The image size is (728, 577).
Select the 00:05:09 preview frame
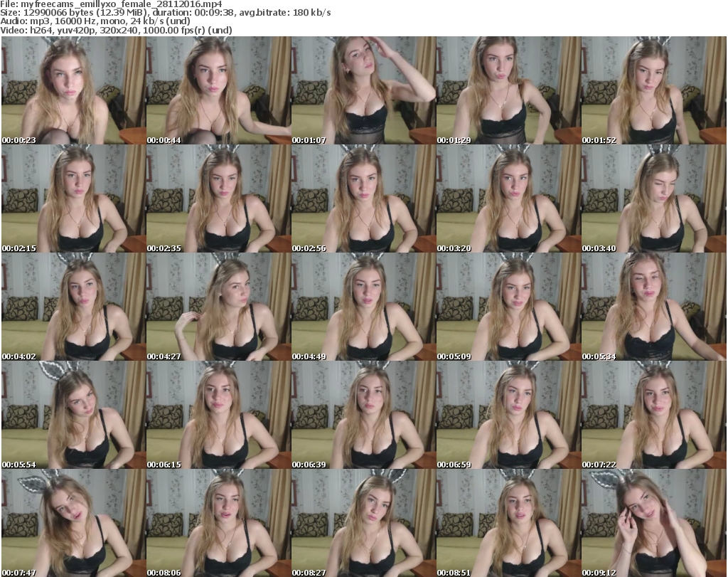click(x=509, y=307)
